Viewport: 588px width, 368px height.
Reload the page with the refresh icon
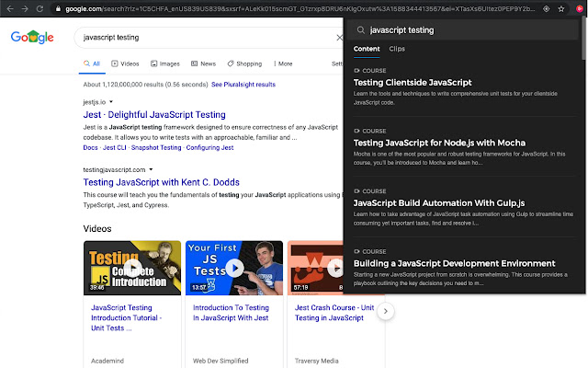(40, 8)
